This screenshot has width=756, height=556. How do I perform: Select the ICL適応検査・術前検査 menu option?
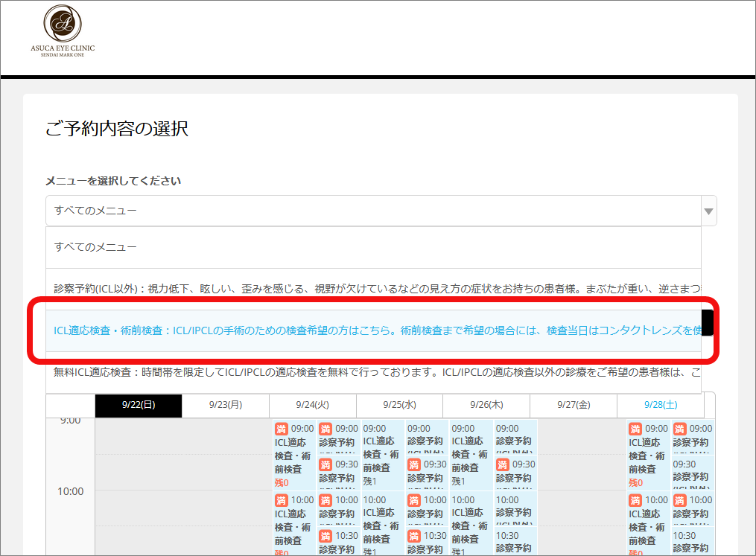click(x=372, y=330)
